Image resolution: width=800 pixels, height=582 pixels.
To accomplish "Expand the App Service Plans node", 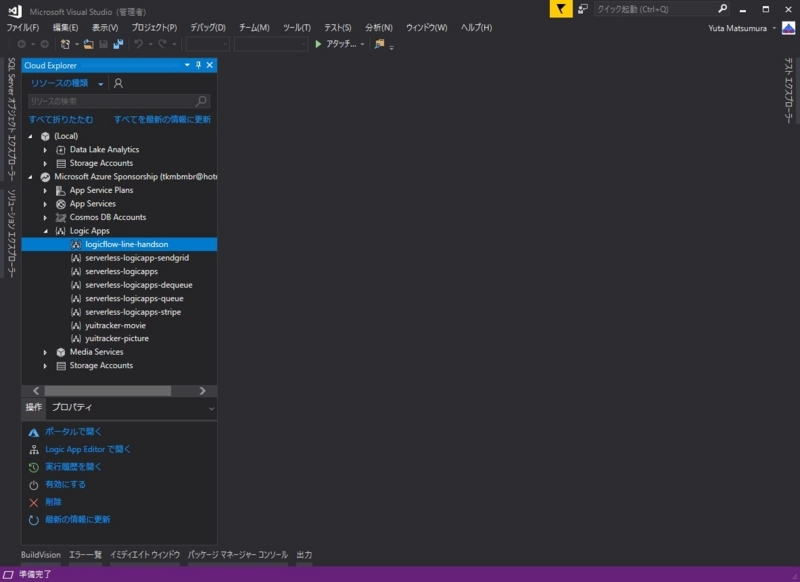I will [x=45, y=190].
